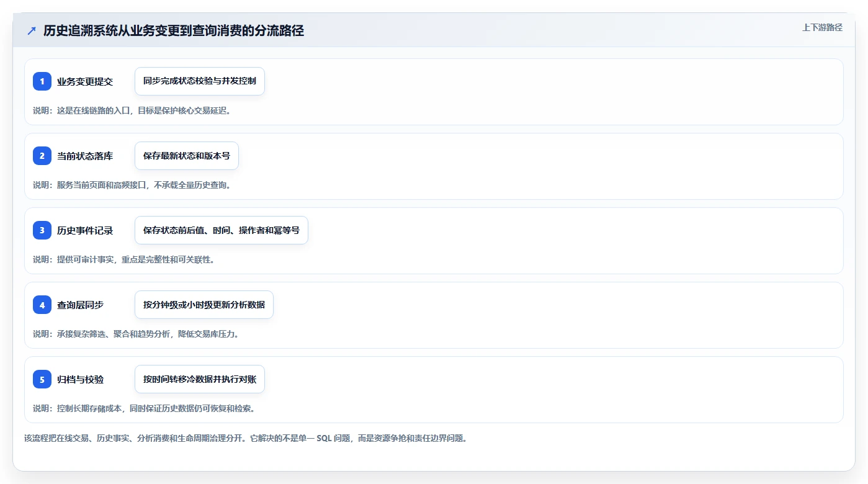The width and height of the screenshot is (868, 484).
Task: Click the 历史事件记录 step label
Action: pos(85,230)
